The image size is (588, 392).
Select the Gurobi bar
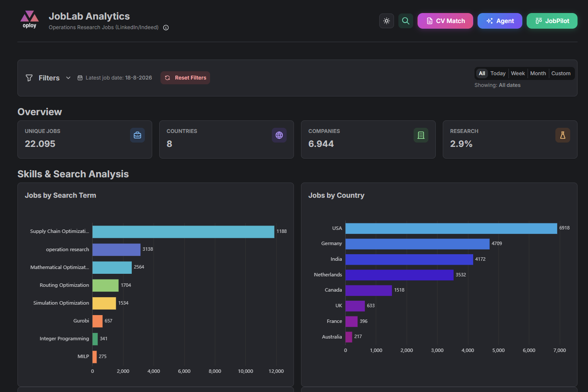[97, 321]
